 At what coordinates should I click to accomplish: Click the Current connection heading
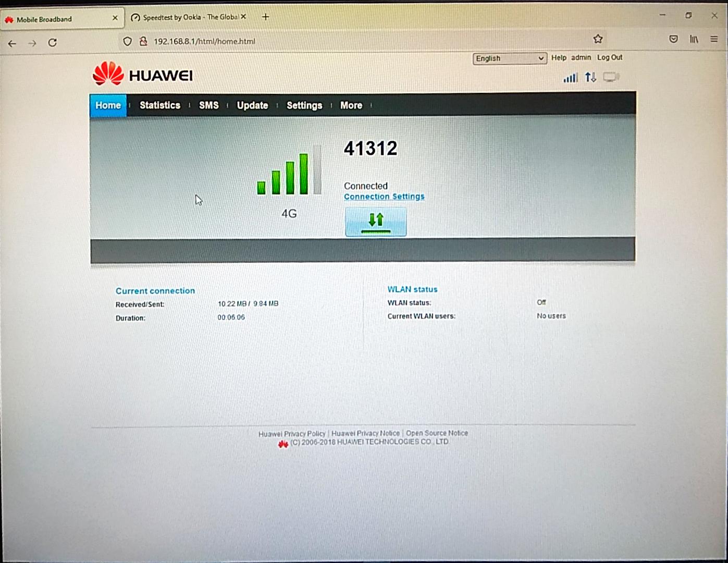point(155,291)
